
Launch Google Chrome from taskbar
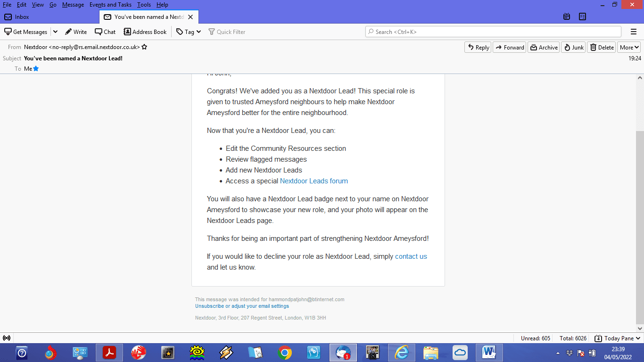tap(285, 353)
